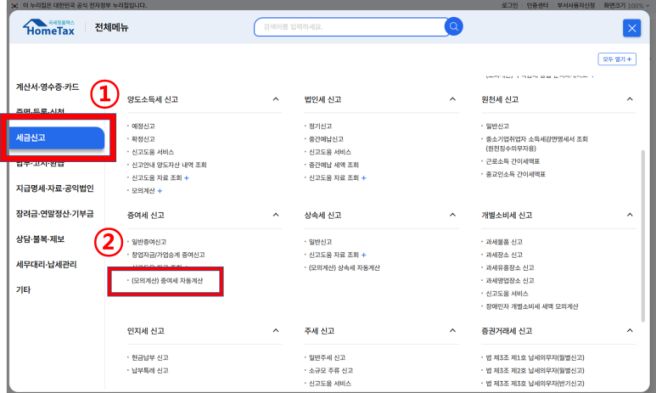656x393 pixels.
Task: Open 일반증여신고 under 증여세 신고
Action: (149, 242)
